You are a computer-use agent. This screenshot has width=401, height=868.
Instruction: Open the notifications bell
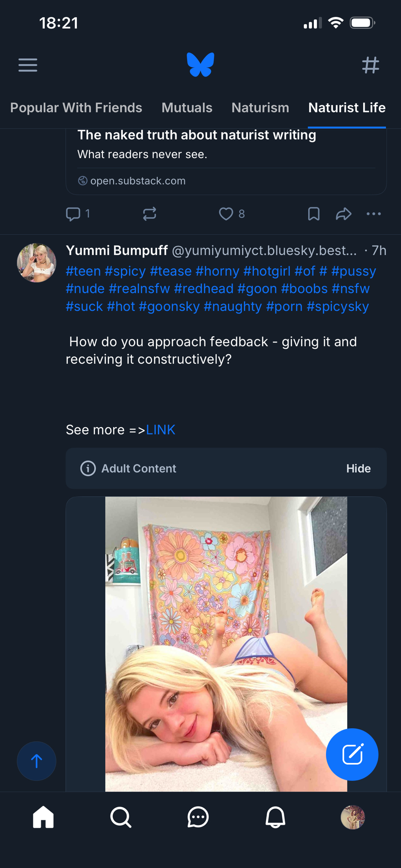tap(275, 818)
